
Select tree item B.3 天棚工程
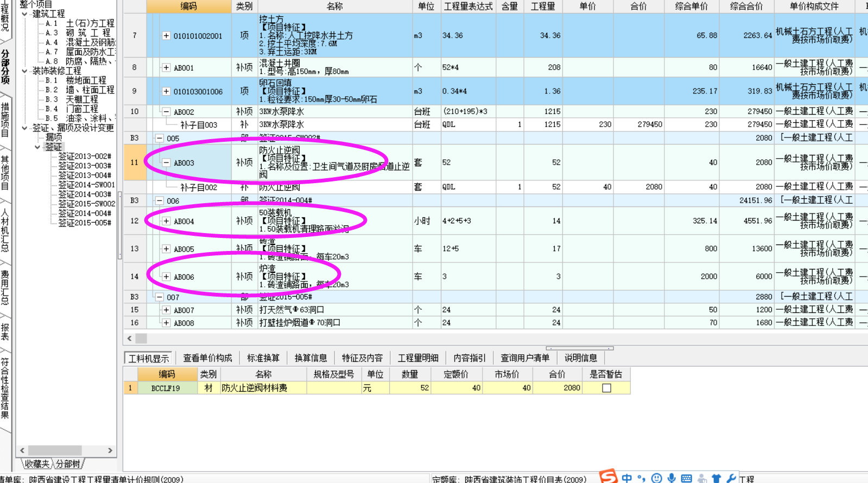[72, 100]
